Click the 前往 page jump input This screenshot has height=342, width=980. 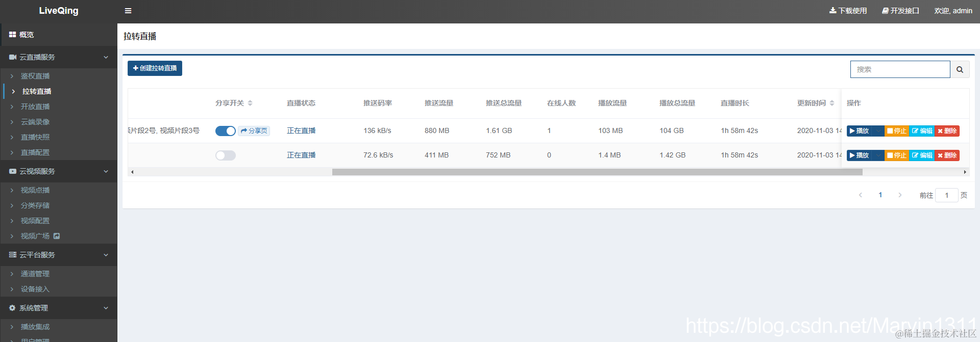(947, 195)
